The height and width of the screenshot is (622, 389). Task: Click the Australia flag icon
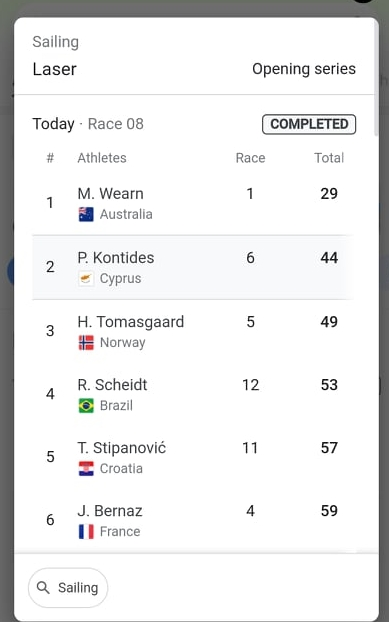(x=86, y=214)
